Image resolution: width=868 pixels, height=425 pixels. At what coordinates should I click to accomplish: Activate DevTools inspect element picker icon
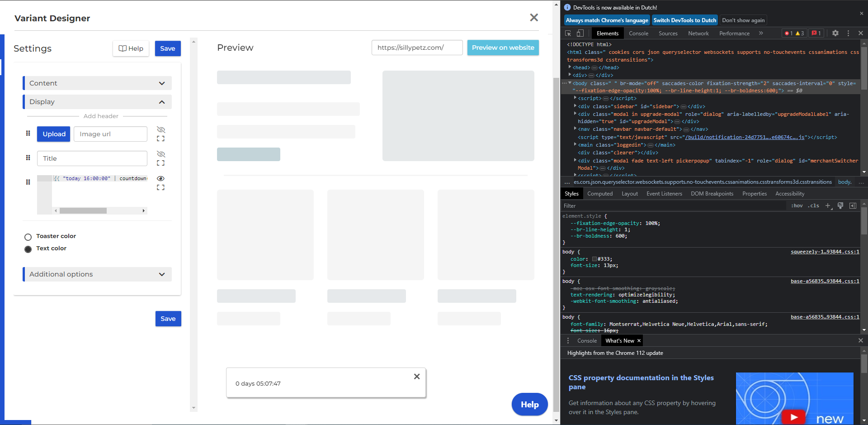(568, 33)
